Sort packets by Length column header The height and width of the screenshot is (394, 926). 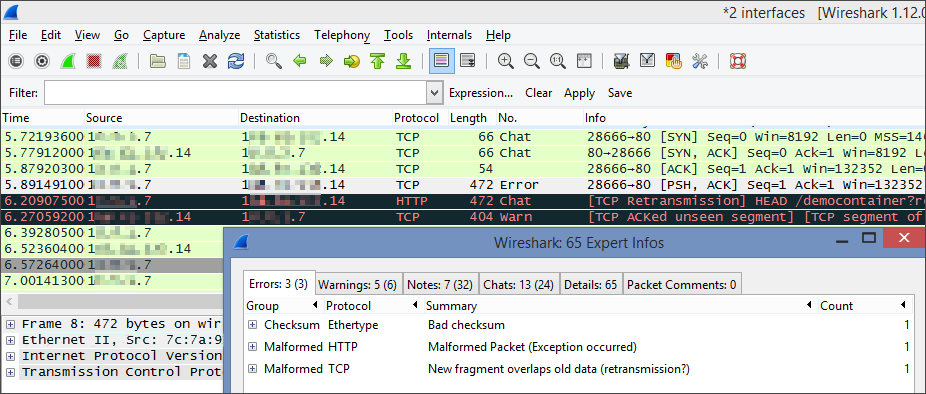click(x=472, y=118)
